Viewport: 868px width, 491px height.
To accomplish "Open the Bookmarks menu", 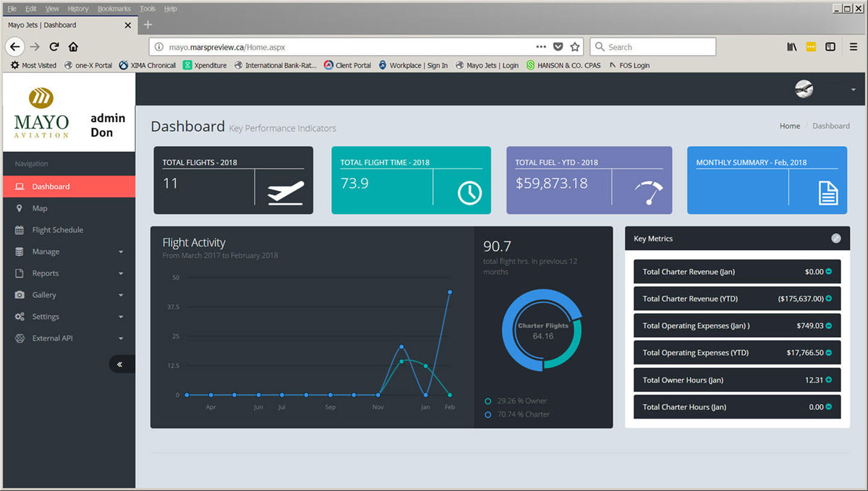I will coord(114,8).
